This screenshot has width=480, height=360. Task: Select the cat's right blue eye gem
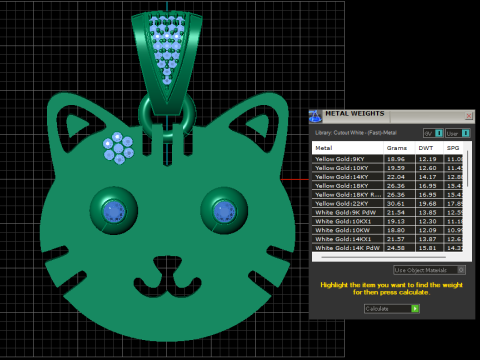pos(224,211)
